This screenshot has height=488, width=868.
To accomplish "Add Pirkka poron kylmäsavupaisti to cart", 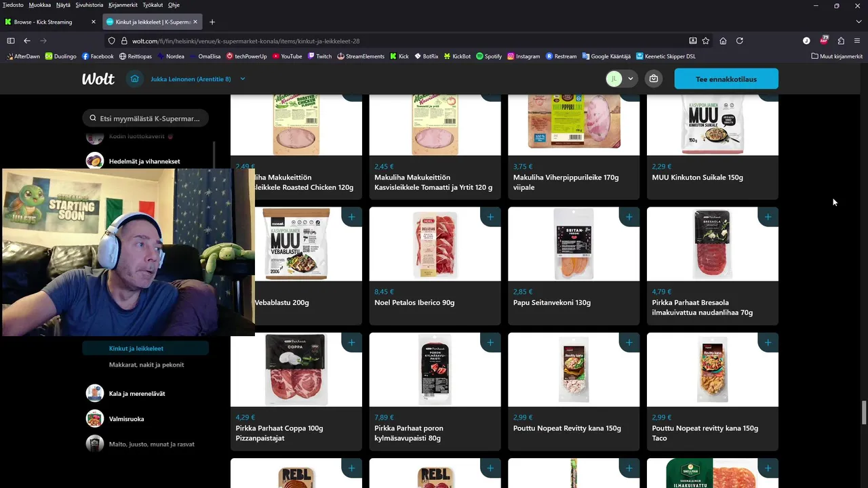I will [x=490, y=342].
